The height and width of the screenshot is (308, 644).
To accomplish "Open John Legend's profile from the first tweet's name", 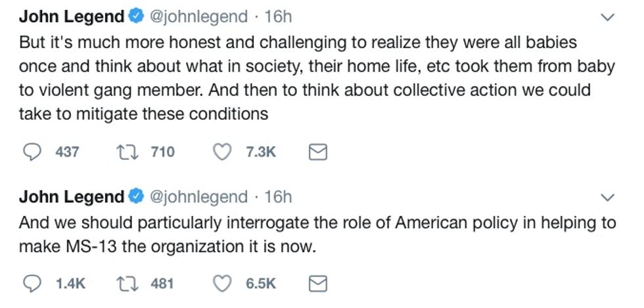I will (x=71, y=17).
